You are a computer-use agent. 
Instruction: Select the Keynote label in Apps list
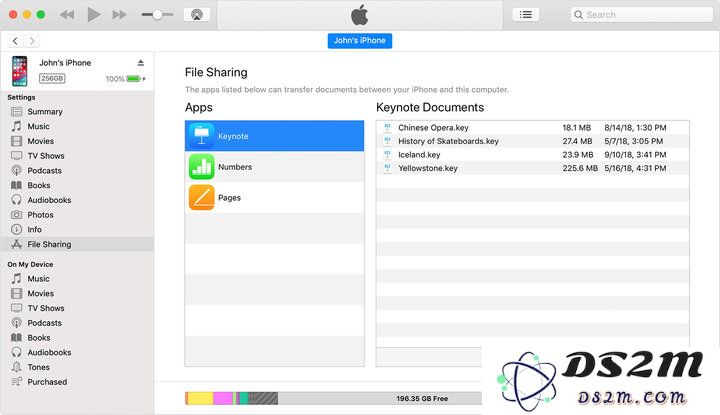point(233,136)
